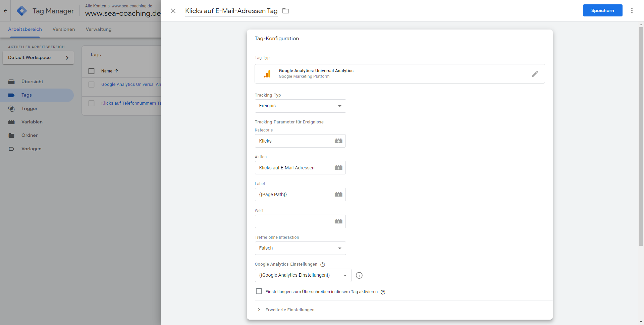Click the Ordner folder sidebar icon

pyautogui.click(x=11, y=136)
